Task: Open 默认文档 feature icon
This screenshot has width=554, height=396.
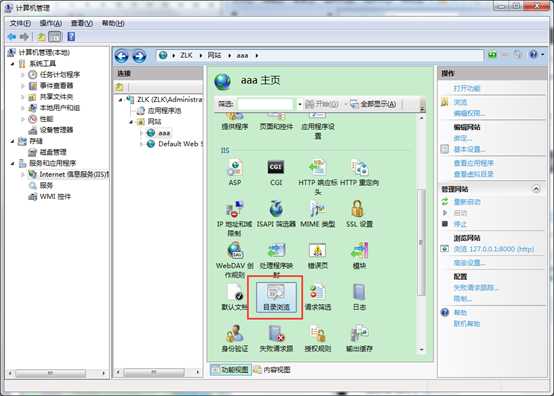Action: pos(235,297)
